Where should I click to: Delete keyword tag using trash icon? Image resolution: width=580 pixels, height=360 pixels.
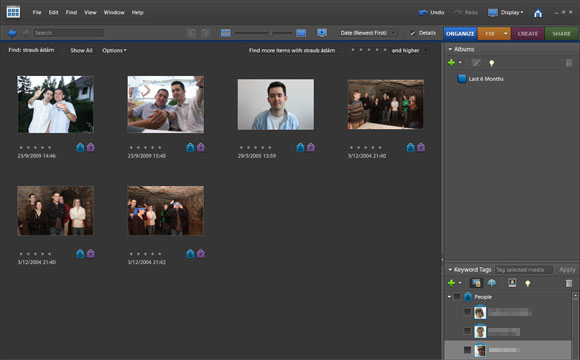click(569, 283)
